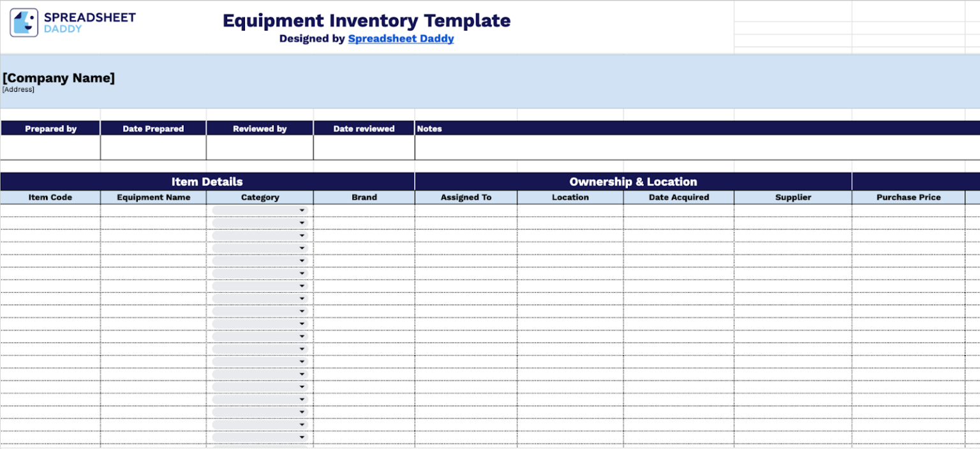Select the [Company Name] placeholder text
Viewport: 980px width, 449px height.
coord(59,78)
